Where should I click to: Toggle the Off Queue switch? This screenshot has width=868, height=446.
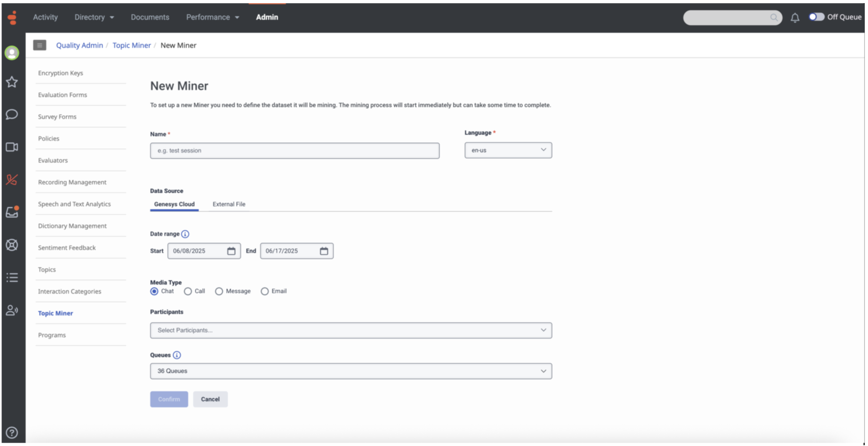(816, 17)
